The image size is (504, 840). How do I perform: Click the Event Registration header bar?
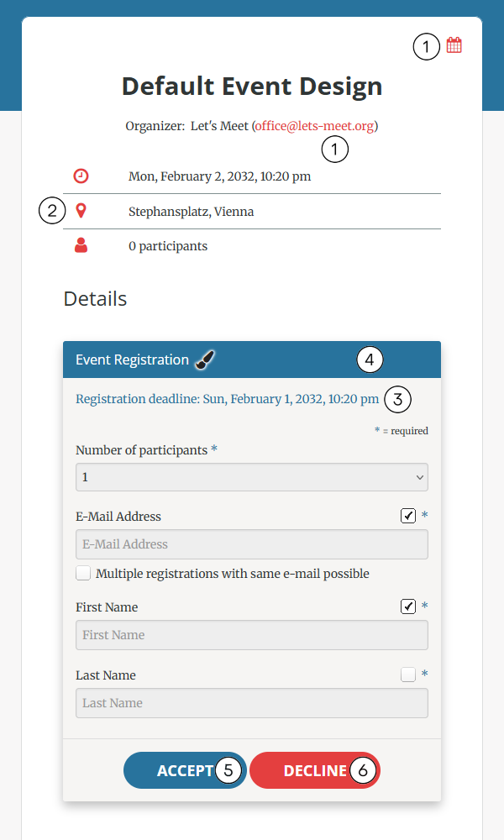click(252, 360)
